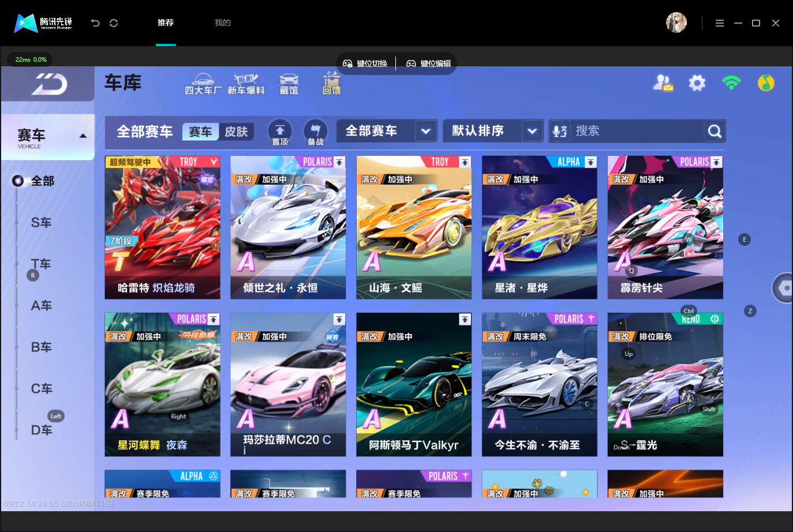
Task: Open the hamburger menu in title bar
Action: click(x=720, y=23)
